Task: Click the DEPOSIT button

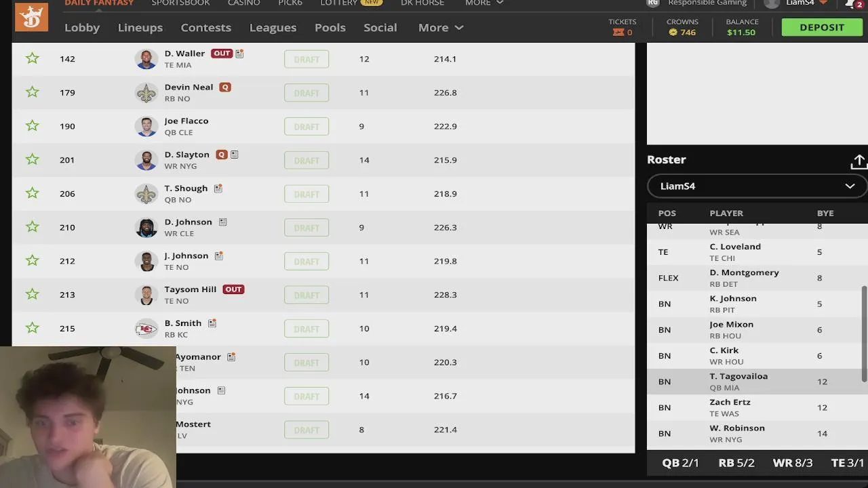Action: pos(822,27)
